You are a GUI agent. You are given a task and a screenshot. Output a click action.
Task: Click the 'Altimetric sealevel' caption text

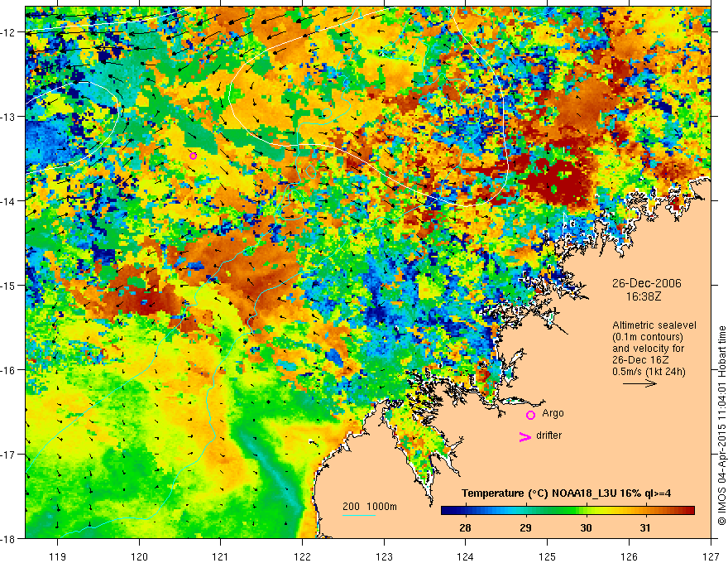[654, 325]
